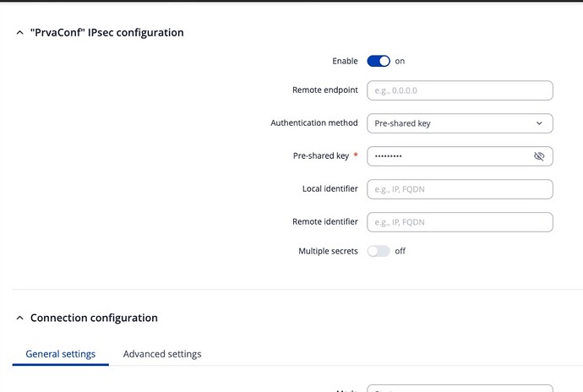The image size is (583, 392).
Task: Click the Connection configuration heading text
Action: pos(94,318)
